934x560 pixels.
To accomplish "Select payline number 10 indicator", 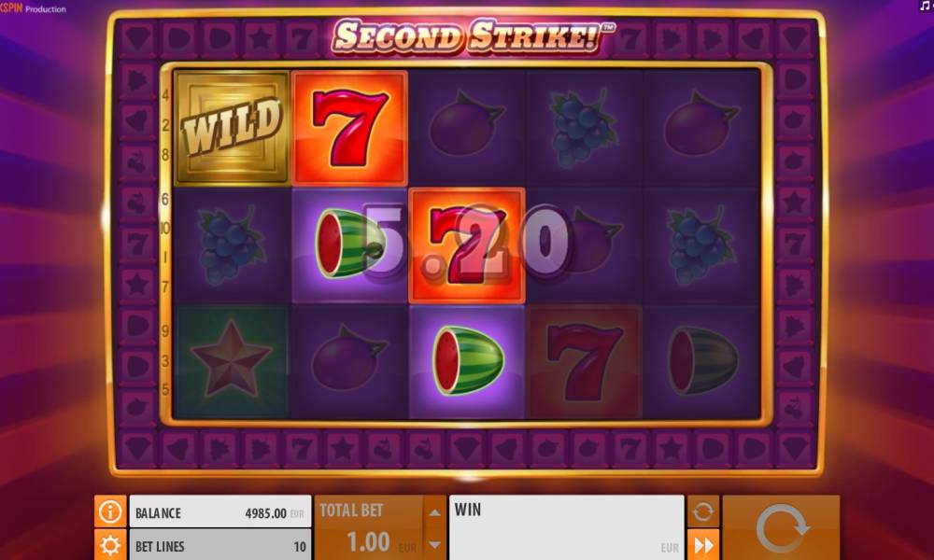I will click(165, 228).
